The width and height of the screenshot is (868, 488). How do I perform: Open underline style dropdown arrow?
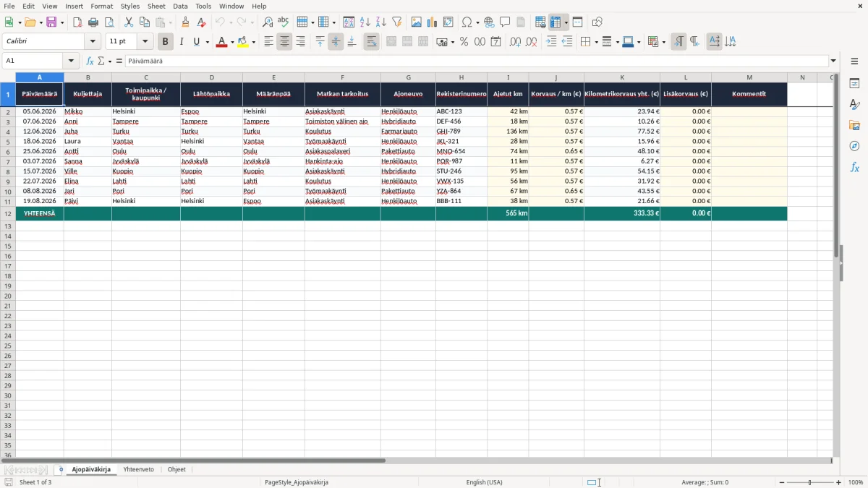207,42
